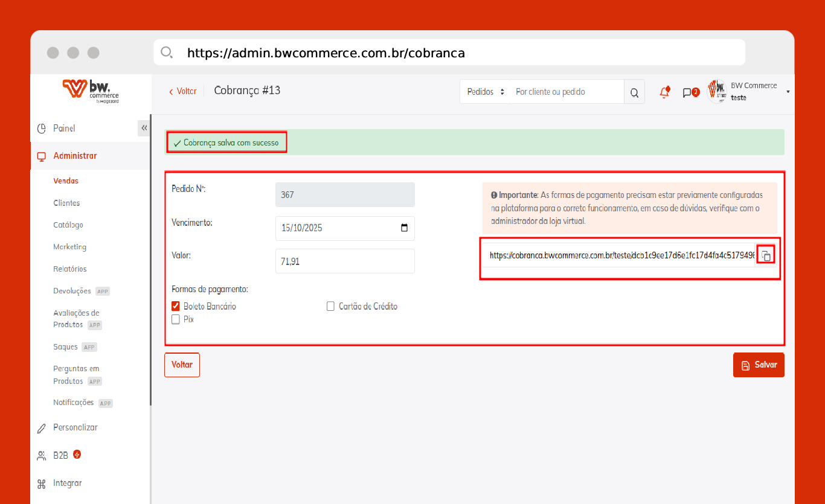Collapse the sidebar using the double chevron
The height and width of the screenshot is (504, 825).
coord(144,128)
